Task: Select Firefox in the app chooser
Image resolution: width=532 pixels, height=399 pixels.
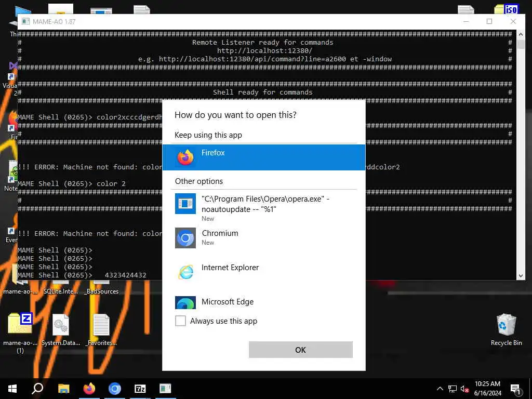Action: 263,157
